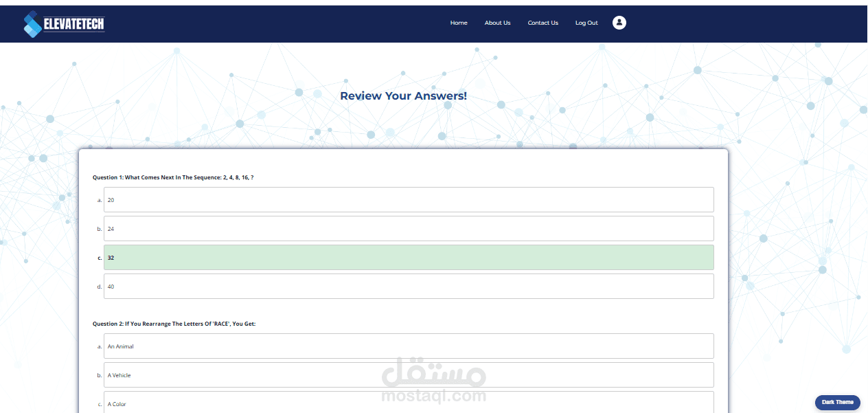Open the About Us page

click(x=498, y=23)
